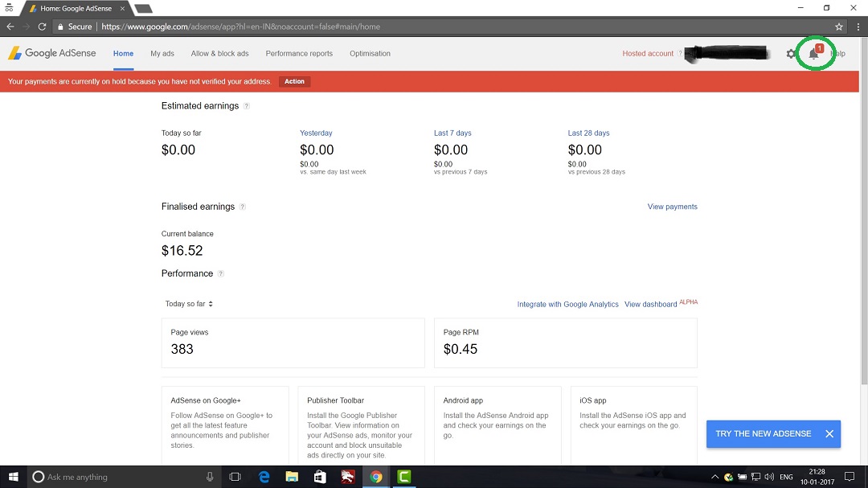Click the help icon next to Hosted account
The height and width of the screenshot is (488, 868).
point(681,54)
